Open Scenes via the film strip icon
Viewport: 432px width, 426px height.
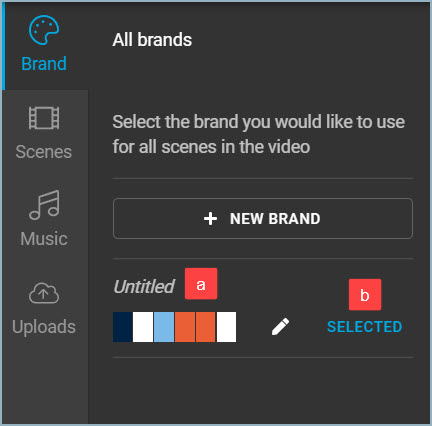(44, 118)
